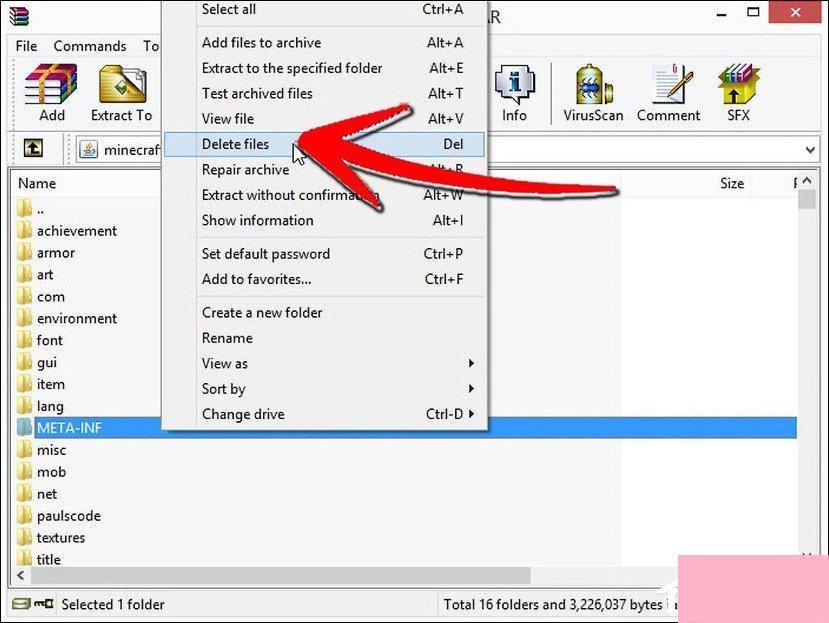
Task: Click the net folder icon
Action: [24, 494]
